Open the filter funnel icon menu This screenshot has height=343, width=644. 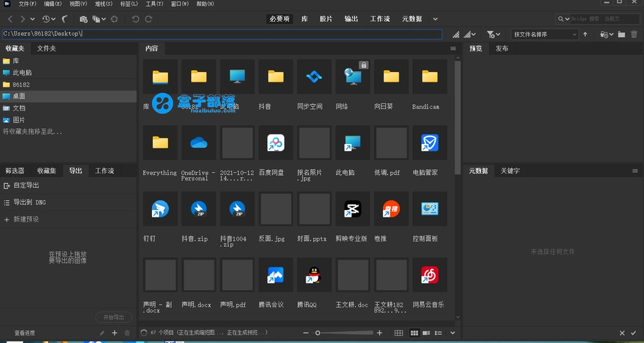(491, 34)
